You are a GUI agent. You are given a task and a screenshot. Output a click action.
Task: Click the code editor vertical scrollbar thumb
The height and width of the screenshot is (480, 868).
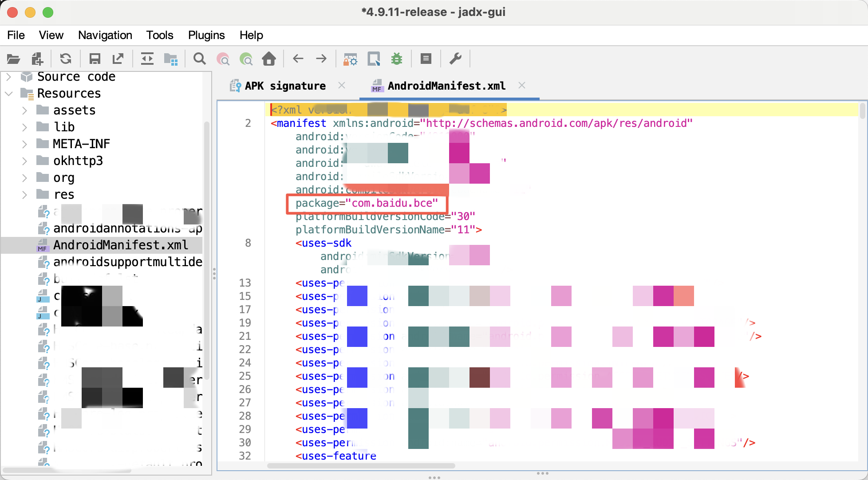[862, 111]
